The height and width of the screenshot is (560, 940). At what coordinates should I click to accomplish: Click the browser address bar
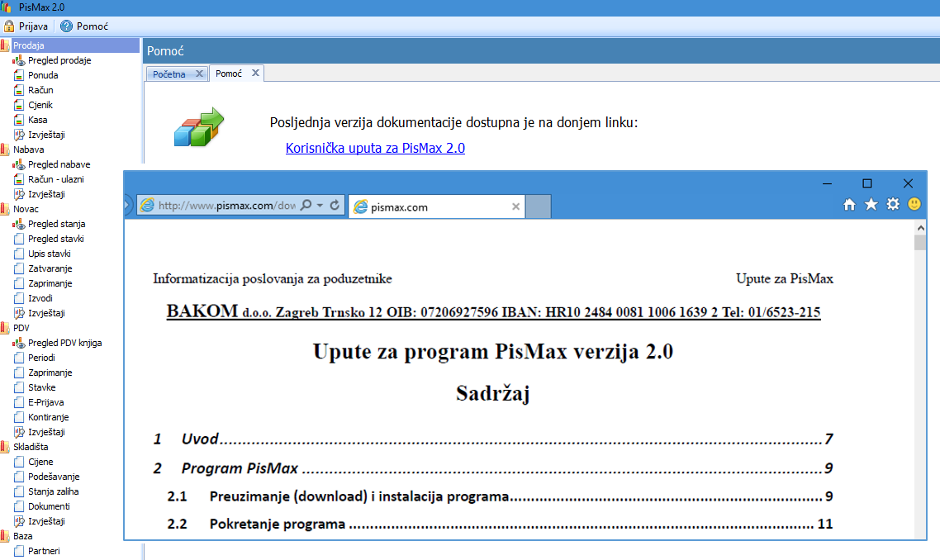coord(226,206)
